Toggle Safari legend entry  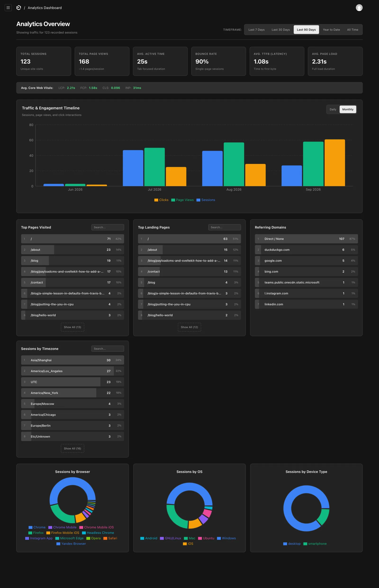(x=110, y=538)
